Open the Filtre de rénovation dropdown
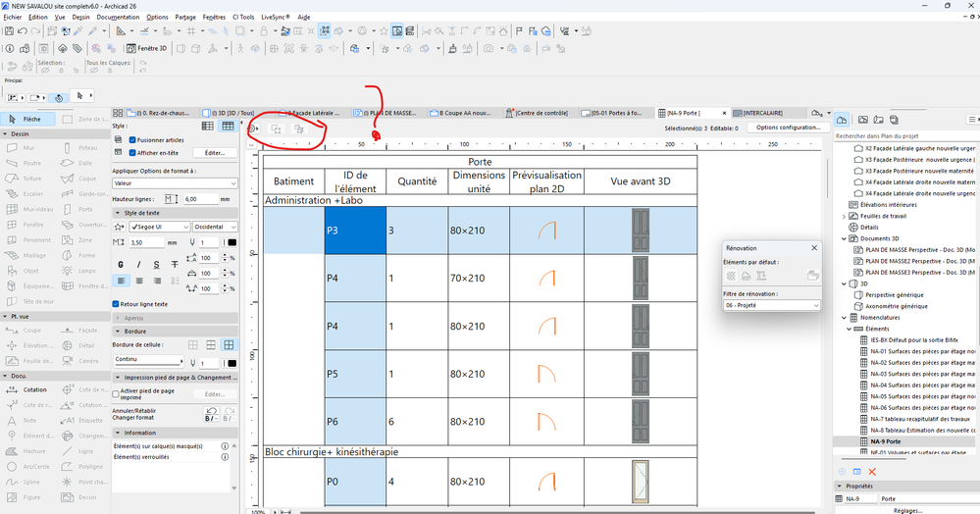The width and height of the screenshot is (980, 514). 771,305
